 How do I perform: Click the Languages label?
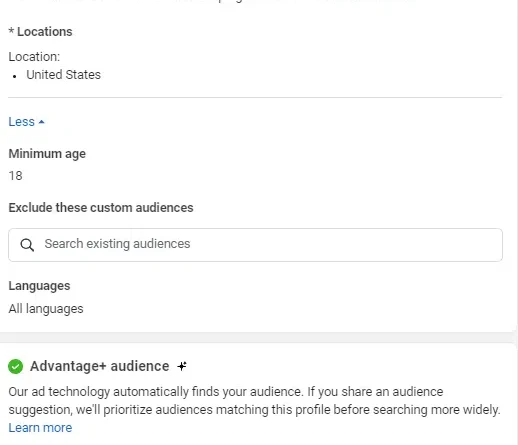pos(39,286)
